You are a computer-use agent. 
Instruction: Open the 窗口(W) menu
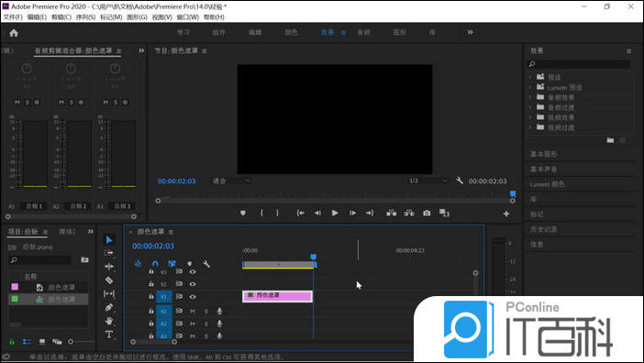188,17
